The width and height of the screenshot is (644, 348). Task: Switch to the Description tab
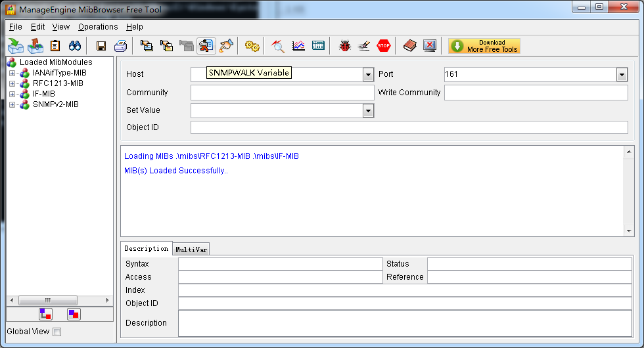point(146,248)
